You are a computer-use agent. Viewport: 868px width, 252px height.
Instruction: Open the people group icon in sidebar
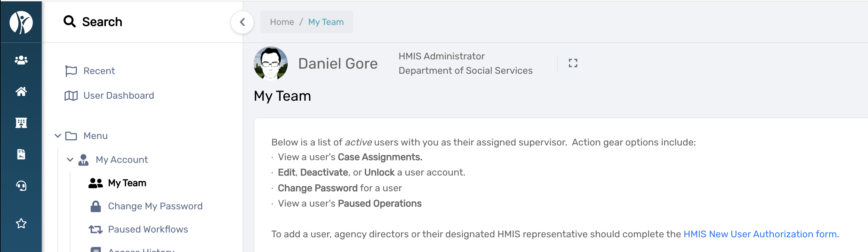click(21, 60)
